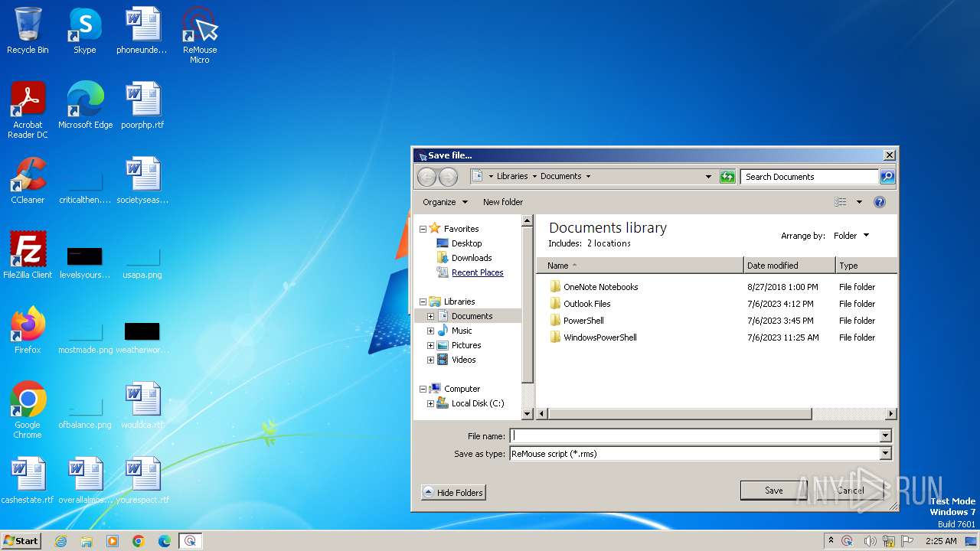Click the volume speaker tray icon

[x=870, y=541]
